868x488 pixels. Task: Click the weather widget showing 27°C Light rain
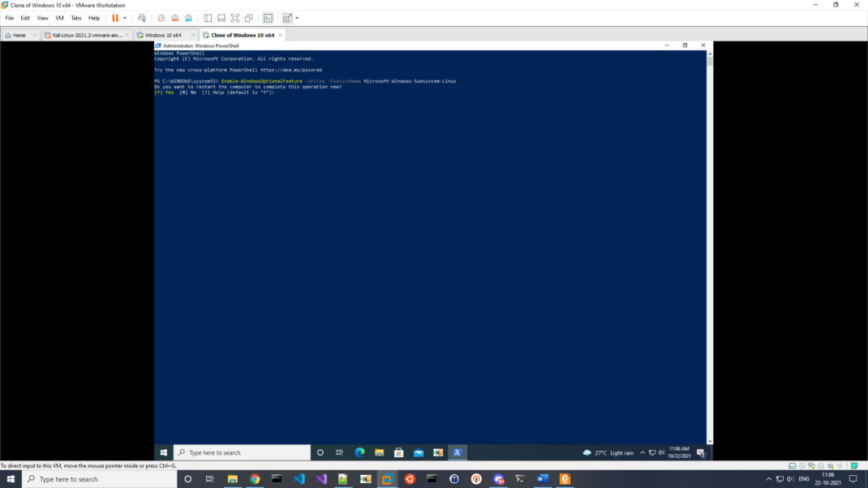(x=608, y=452)
